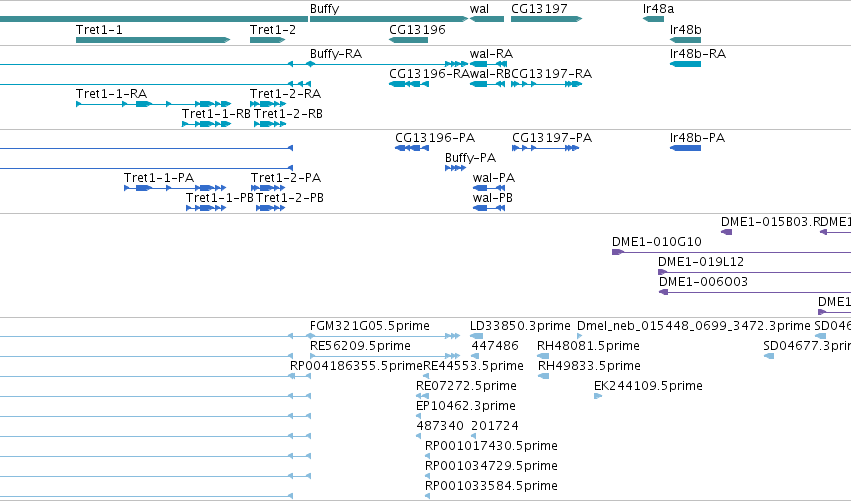Click the Tret1-2-PB protein label
The width and height of the screenshot is (851, 501).
290,198
